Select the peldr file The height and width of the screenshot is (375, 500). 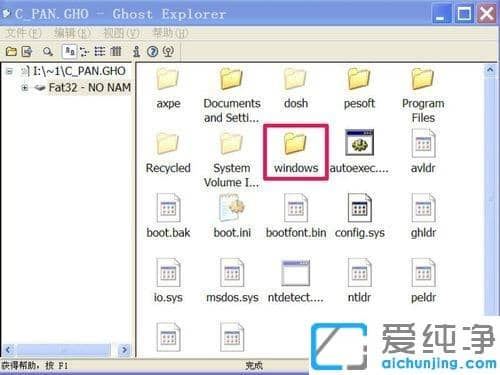[x=423, y=281]
